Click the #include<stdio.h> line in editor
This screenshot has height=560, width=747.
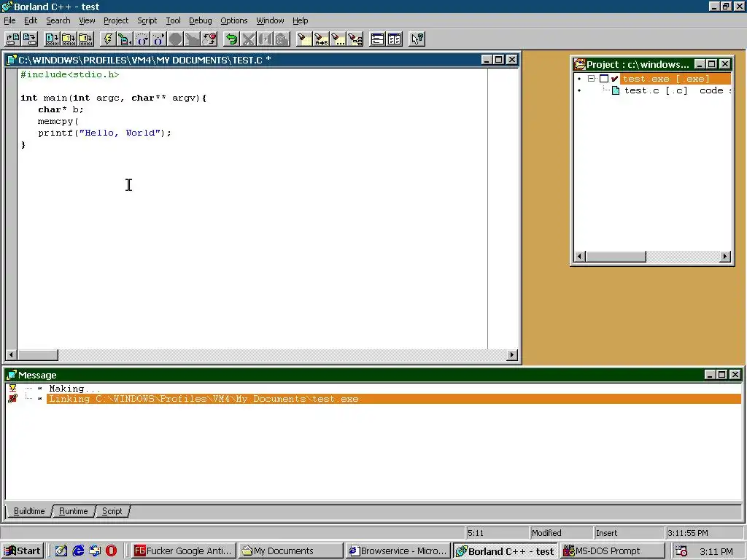69,75
